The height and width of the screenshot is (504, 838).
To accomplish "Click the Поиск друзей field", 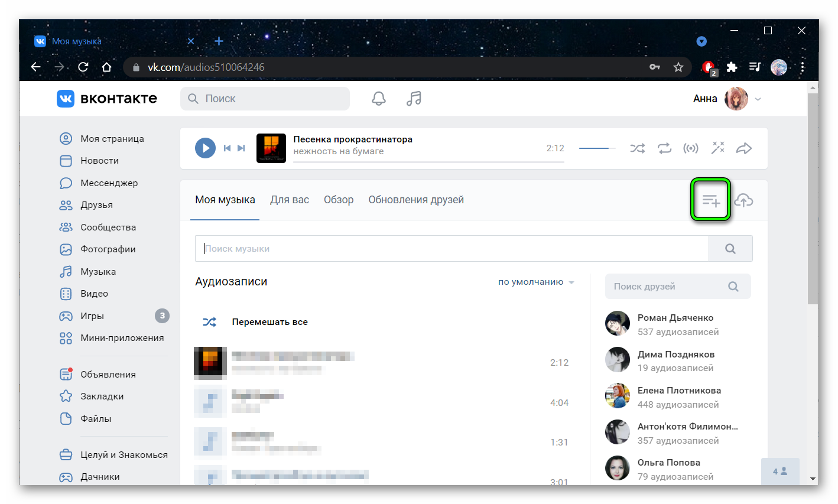I will 678,287.
